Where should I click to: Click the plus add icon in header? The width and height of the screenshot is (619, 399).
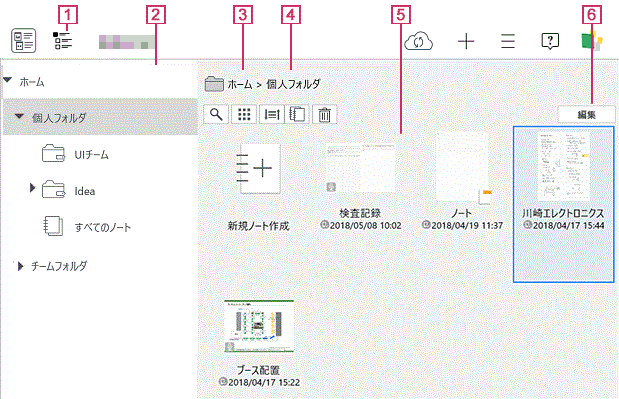coord(466,41)
